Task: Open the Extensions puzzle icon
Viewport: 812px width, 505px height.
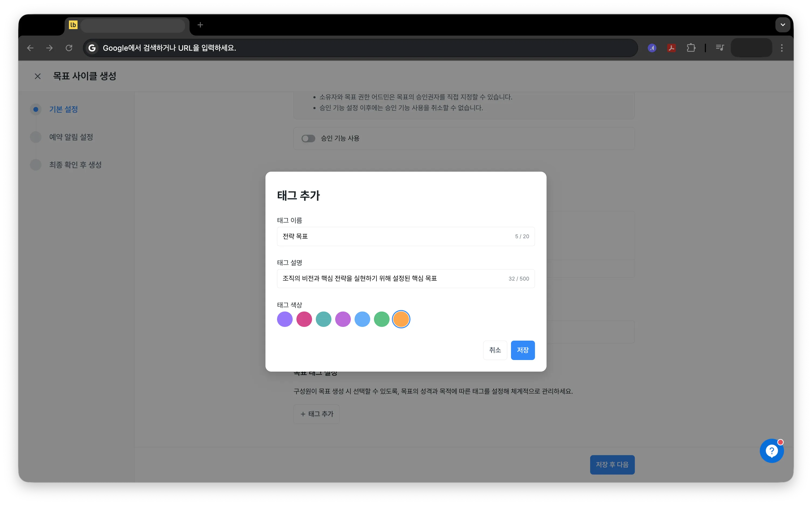Action: coord(691,48)
